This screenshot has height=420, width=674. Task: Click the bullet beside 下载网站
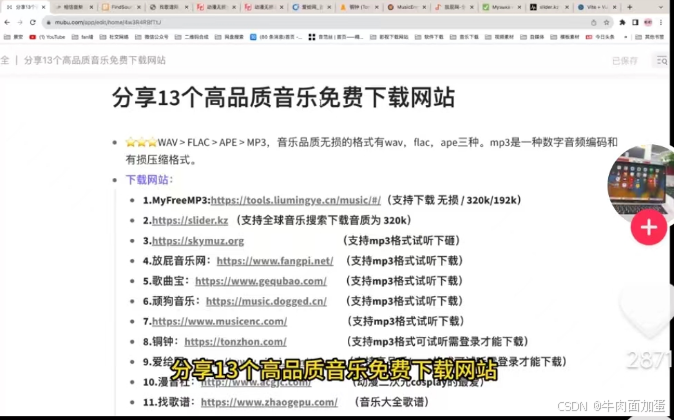pyautogui.click(x=115, y=180)
